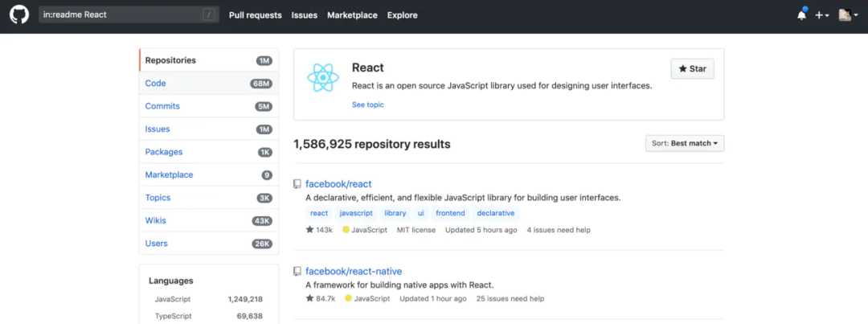Open the plus create-new dropdown
Screen dimensions: 868x324
click(x=821, y=15)
